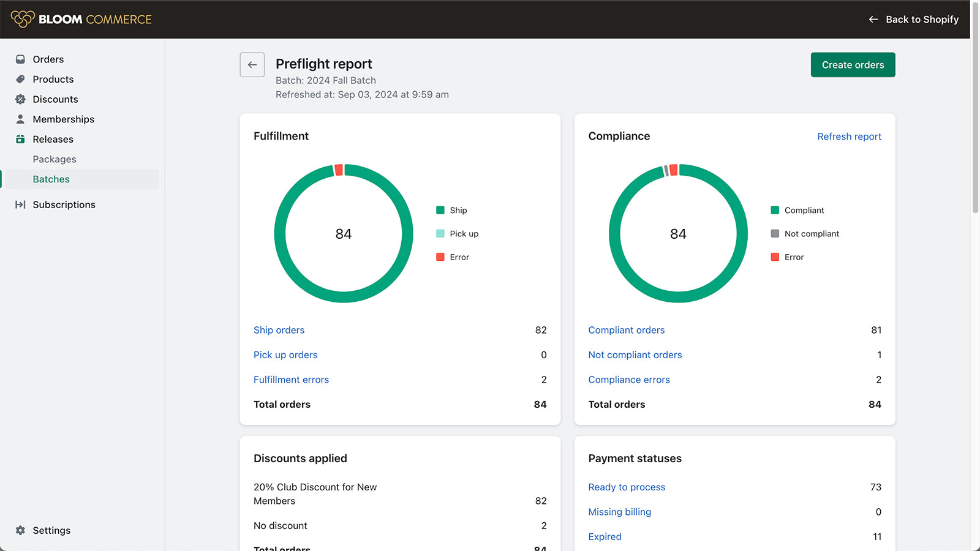Click the Discounts badge icon
The height and width of the screenshot is (551, 980).
point(20,99)
